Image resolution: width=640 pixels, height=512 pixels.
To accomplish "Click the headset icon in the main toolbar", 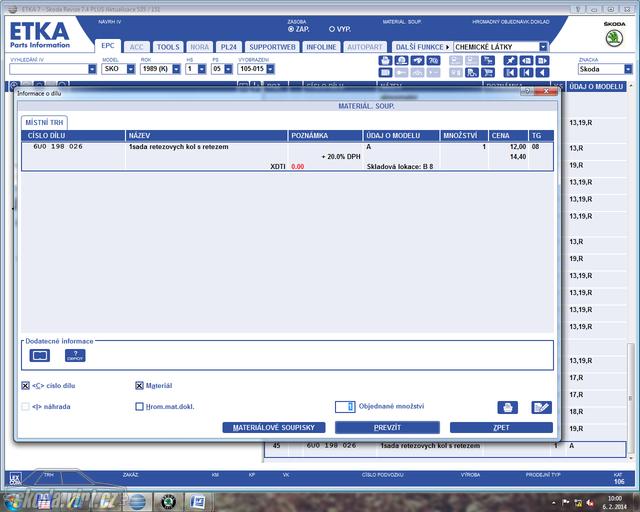I will pos(401,61).
